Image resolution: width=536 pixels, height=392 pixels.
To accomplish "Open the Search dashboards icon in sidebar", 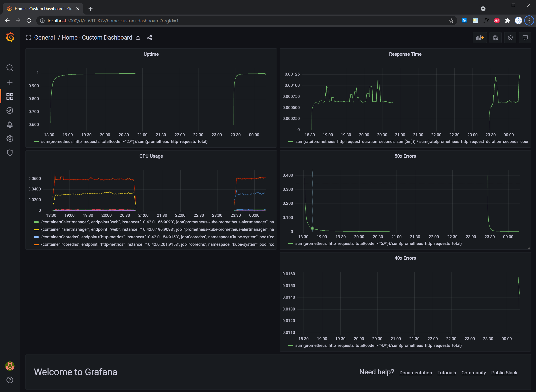I will (10, 68).
